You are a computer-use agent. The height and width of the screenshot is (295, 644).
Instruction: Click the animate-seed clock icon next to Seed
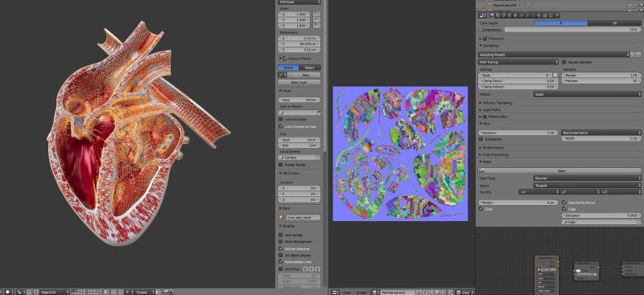click(x=555, y=76)
